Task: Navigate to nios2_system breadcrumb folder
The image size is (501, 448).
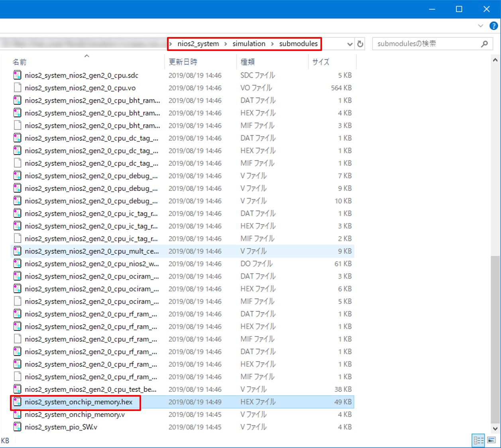Action: click(198, 44)
